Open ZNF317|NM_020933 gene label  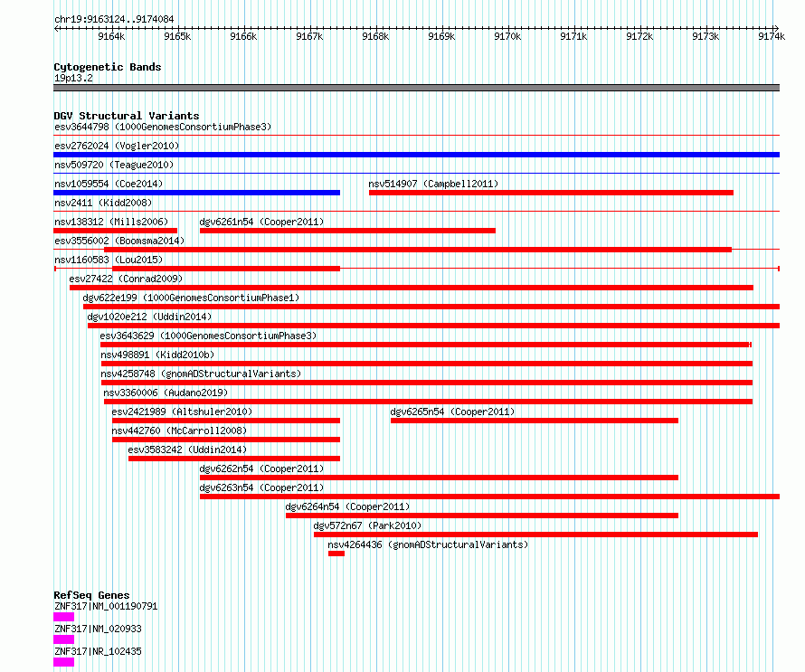coord(98,629)
